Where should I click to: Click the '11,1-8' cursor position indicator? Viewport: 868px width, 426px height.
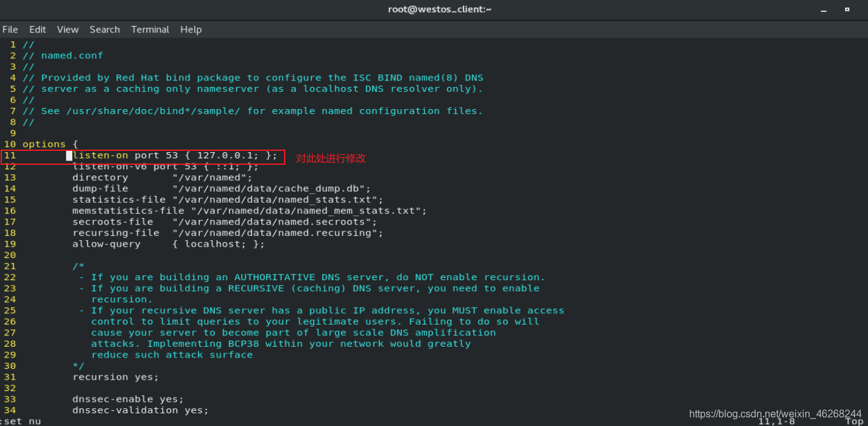(x=776, y=421)
